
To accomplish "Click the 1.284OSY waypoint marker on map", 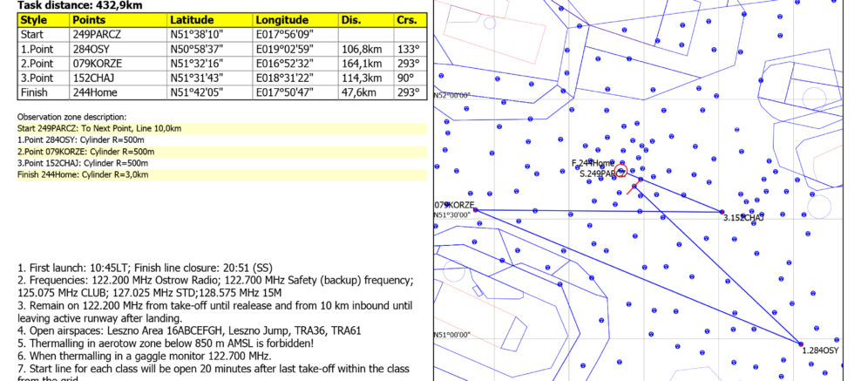I will coord(800,344).
